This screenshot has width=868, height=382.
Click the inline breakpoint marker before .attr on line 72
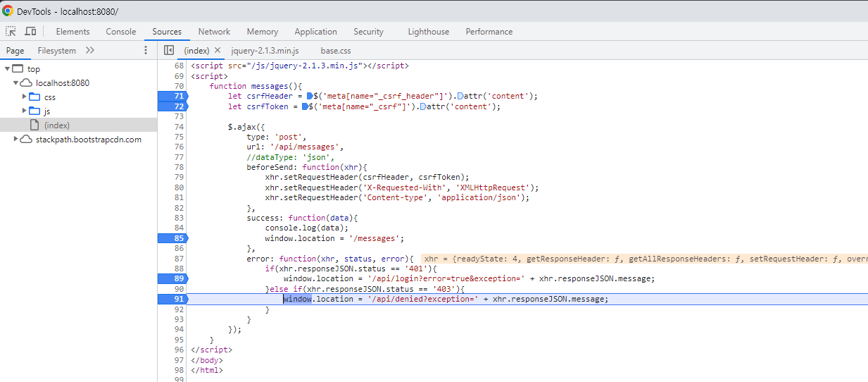[x=423, y=106]
